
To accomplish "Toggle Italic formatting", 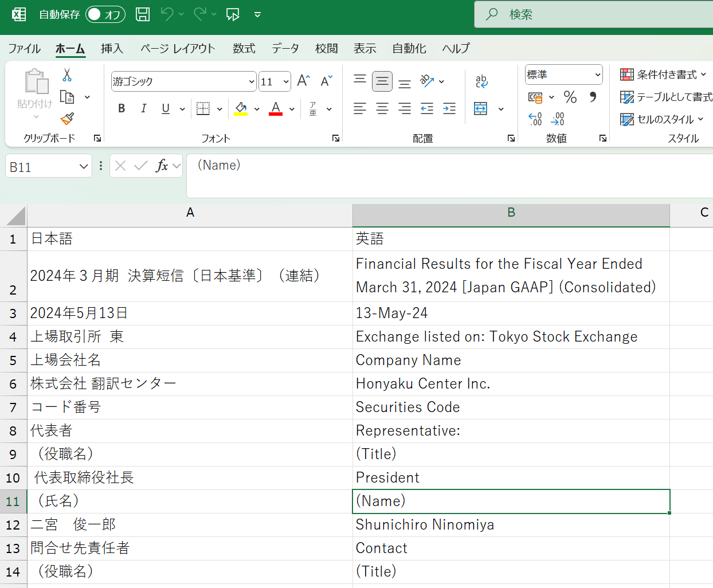I will 143,108.
